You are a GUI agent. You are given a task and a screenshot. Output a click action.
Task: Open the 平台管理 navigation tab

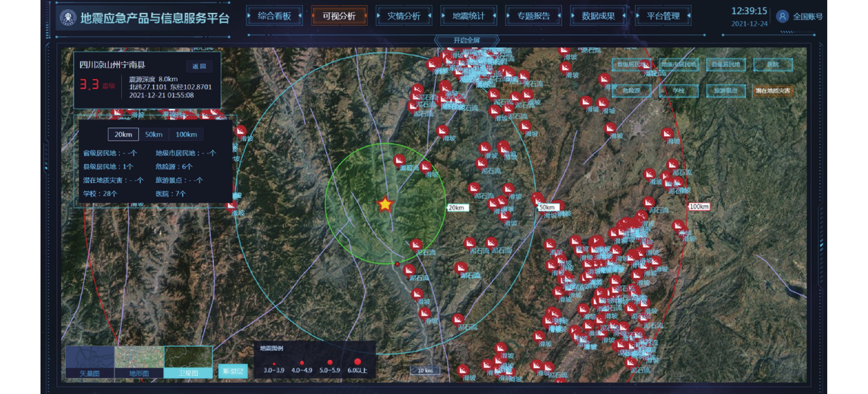pyautogui.click(x=663, y=16)
